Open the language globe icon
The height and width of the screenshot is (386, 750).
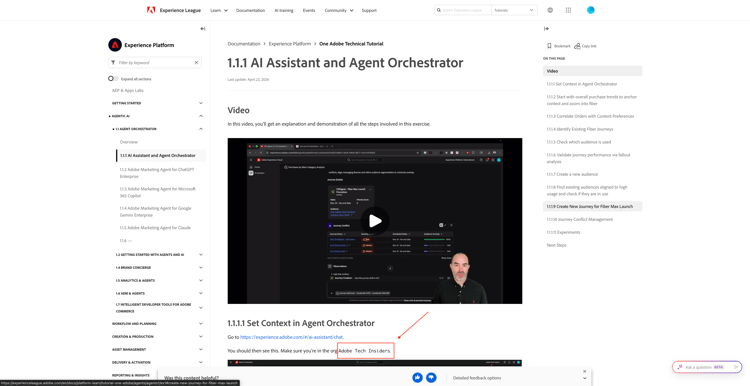tap(550, 10)
